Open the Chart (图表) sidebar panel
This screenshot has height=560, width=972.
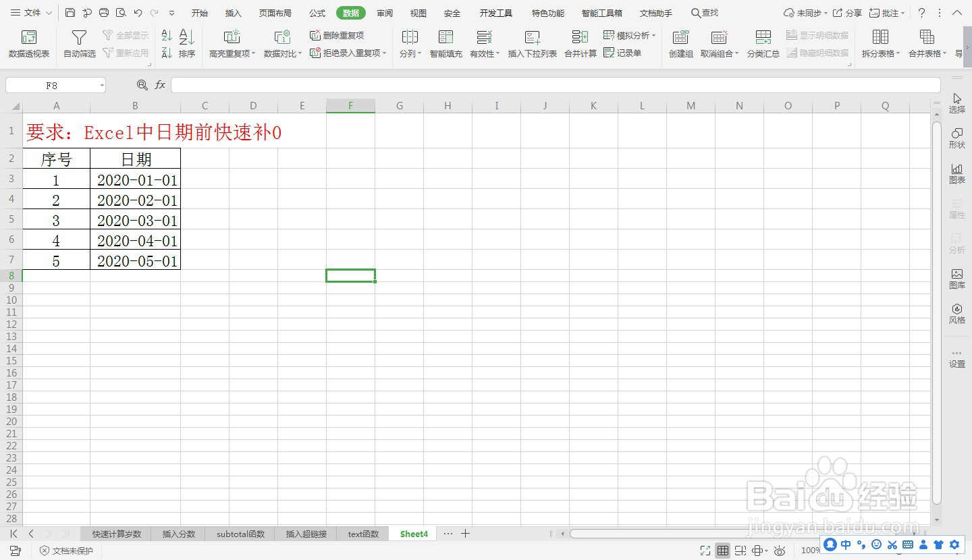point(957,173)
